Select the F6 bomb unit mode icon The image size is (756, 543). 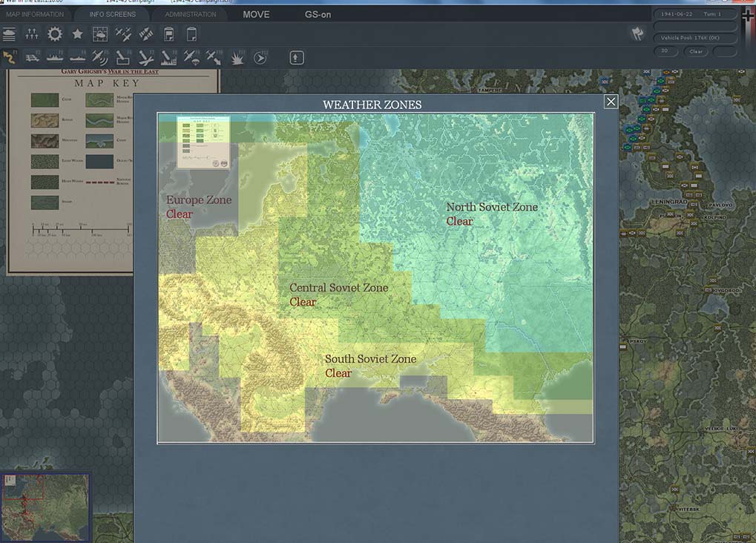pos(122,57)
